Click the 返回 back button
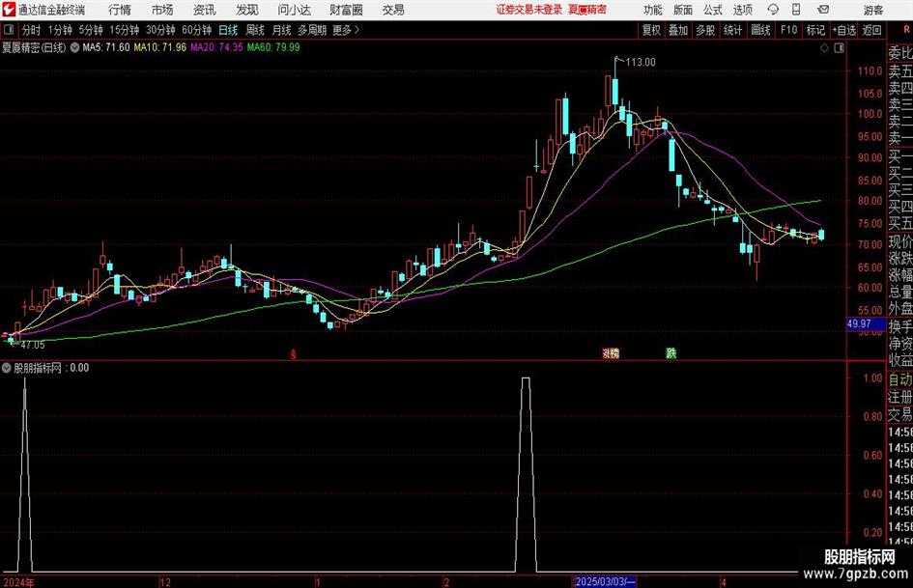The image size is (913, 588). pos(871,30)
